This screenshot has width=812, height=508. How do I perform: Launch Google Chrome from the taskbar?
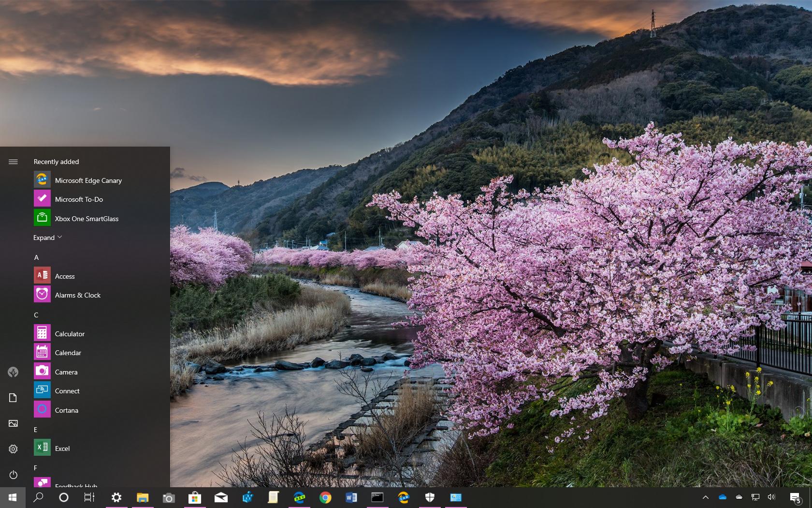[325, 497]
